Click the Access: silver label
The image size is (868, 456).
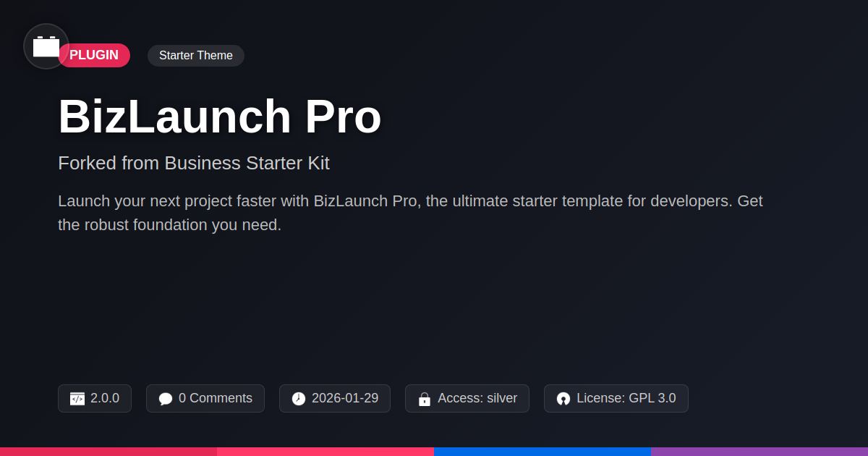[477, 398]
